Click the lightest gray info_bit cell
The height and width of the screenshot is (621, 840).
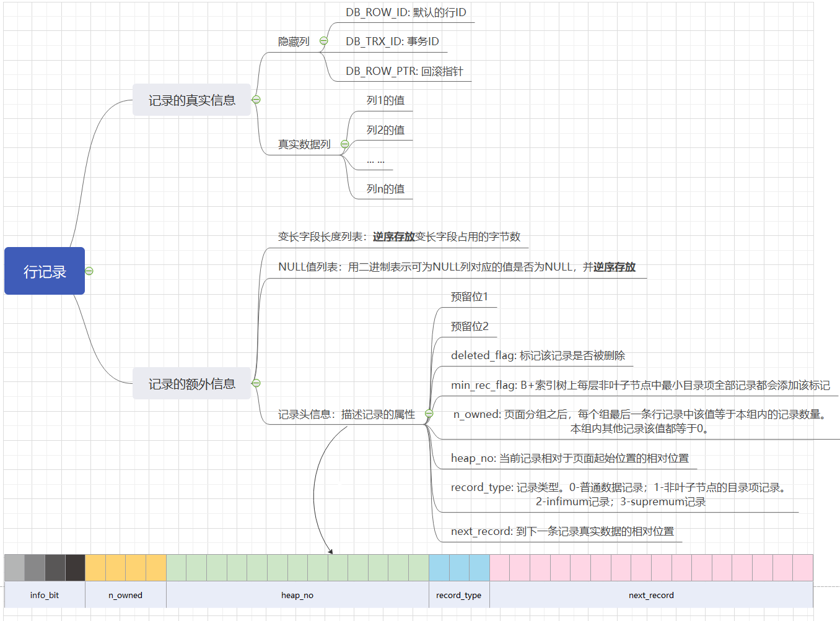pos(14,568)
